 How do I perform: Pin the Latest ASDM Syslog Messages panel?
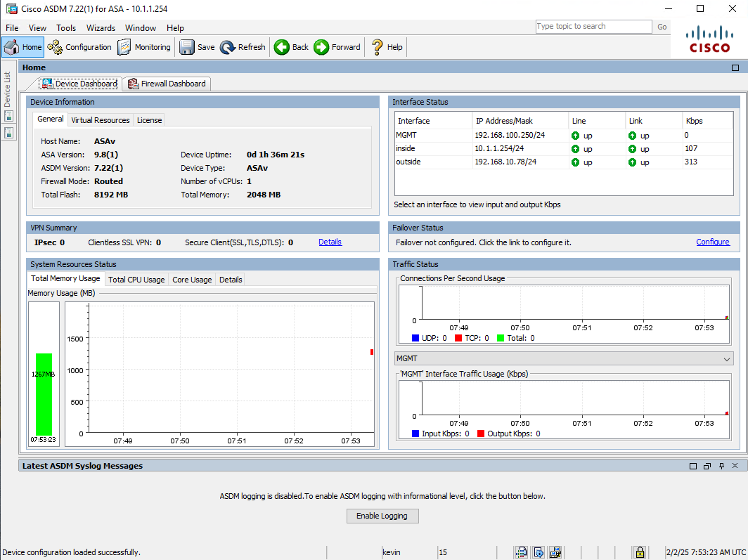point(721,466)
